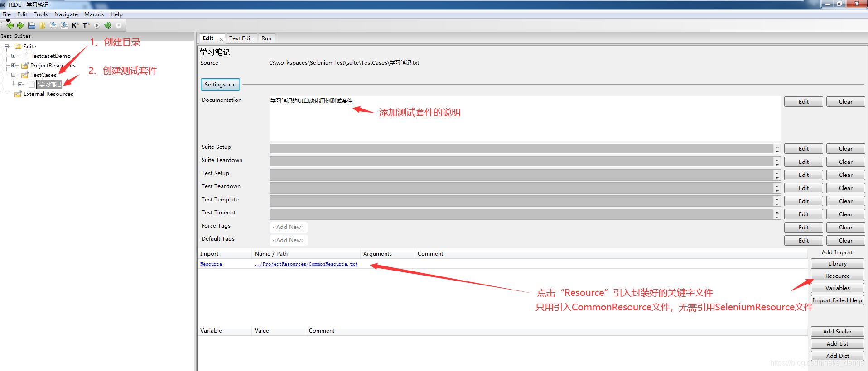Open the Resource import type link
Viewport: 868px width, 371px height.
click(x=211, y=264)
